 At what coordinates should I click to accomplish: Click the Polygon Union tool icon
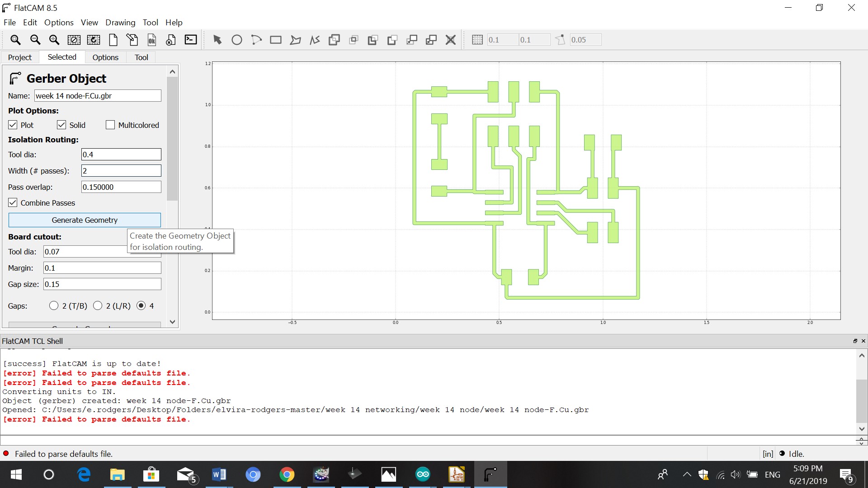coord(334,40)
